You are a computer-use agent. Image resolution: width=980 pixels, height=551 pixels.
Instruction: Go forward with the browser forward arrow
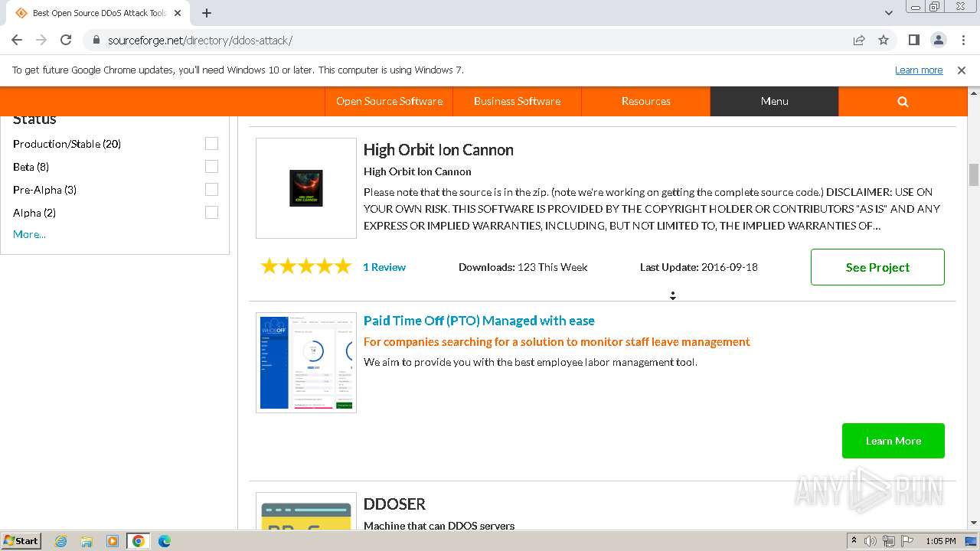[x=41, y=40]
